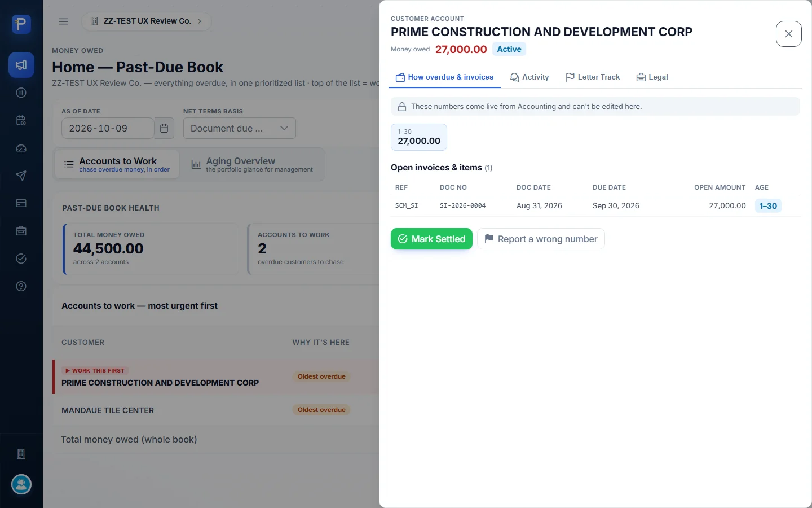Image resolution: width=812 pixels, height=508 pixels.
Task: Switch to the Aging Overview view
Action: (x=251, y=164)
